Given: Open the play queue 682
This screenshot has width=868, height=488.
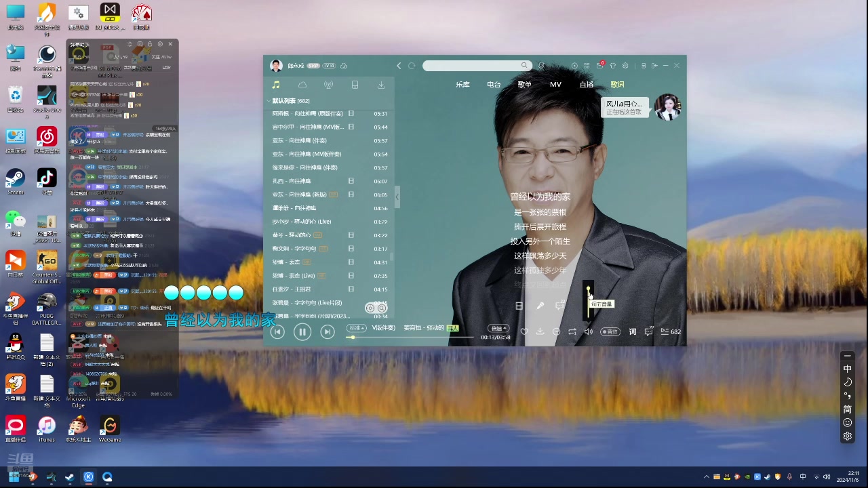Looking at the screenshot, I should point(670,332).
